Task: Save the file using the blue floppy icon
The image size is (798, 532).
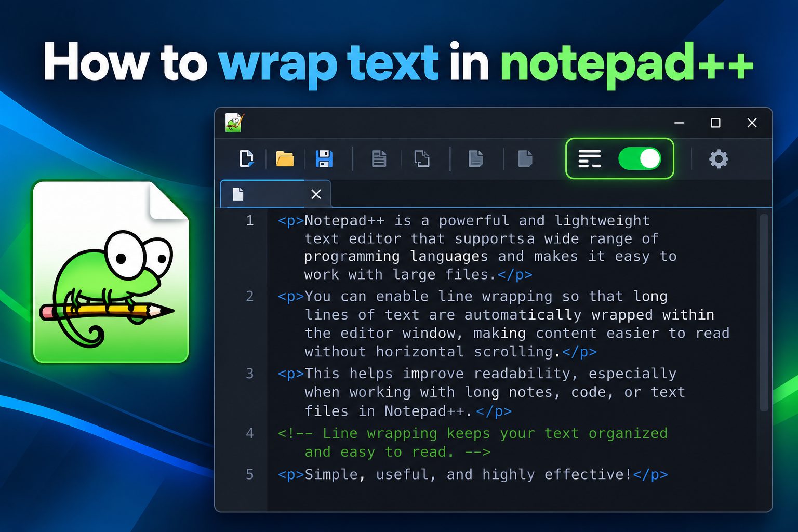Action: pos(324,158)
